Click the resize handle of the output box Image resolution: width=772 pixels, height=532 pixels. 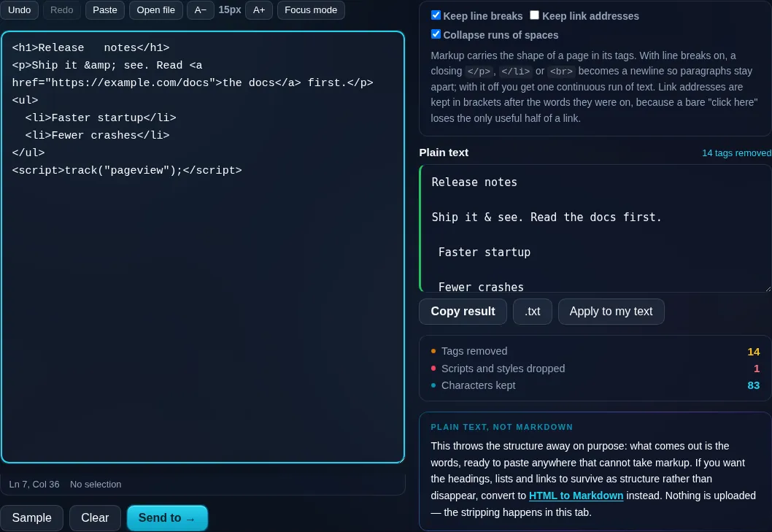tap(768, 289)
